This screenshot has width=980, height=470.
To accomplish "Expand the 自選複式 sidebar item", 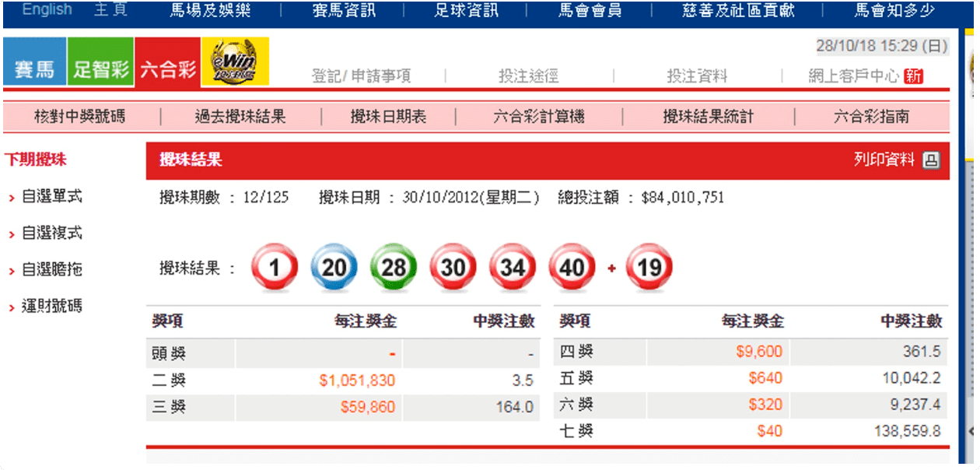I will [51, 233].
